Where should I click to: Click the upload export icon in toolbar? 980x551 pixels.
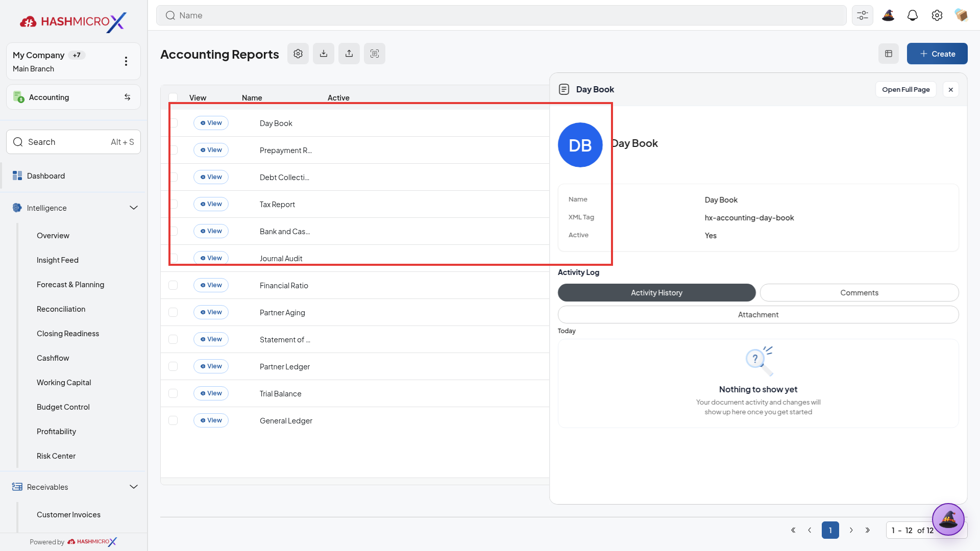tap(349, 54)
